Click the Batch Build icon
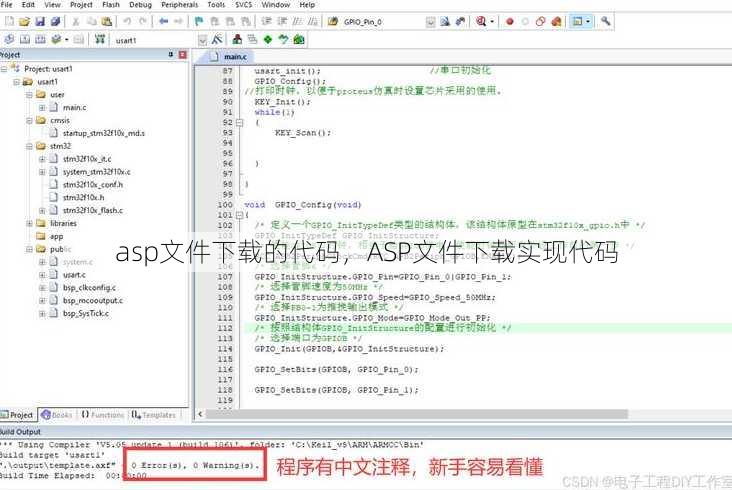Screen dimensions: 732x490 tap(56, 40)
